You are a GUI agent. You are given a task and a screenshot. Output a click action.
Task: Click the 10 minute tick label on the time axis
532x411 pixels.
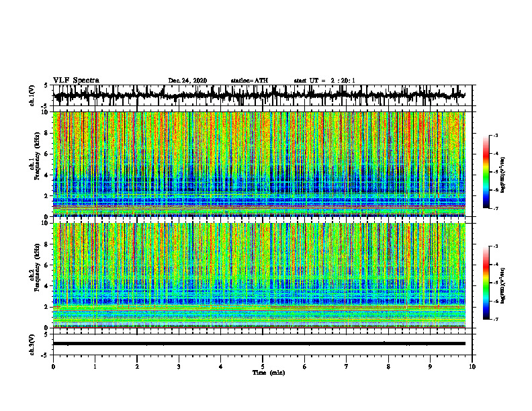click(x=472, y=367)
